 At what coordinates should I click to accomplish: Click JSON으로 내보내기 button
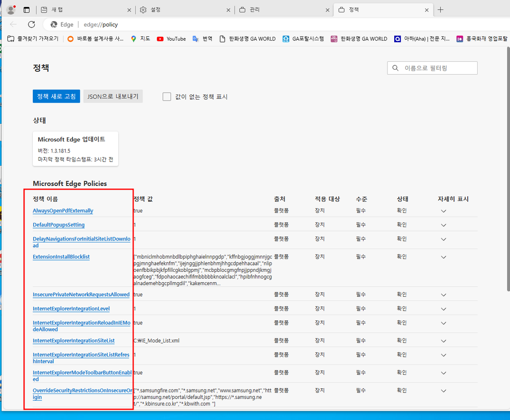tap(113, 96)
